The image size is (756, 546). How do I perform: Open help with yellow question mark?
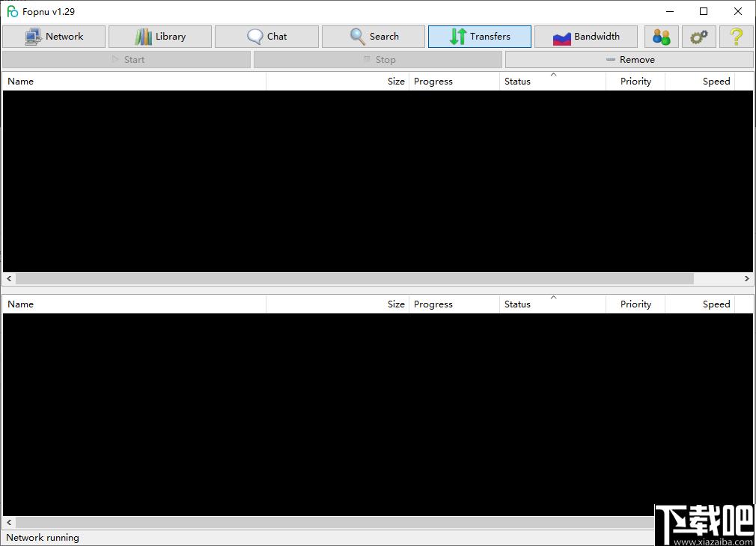737,37
